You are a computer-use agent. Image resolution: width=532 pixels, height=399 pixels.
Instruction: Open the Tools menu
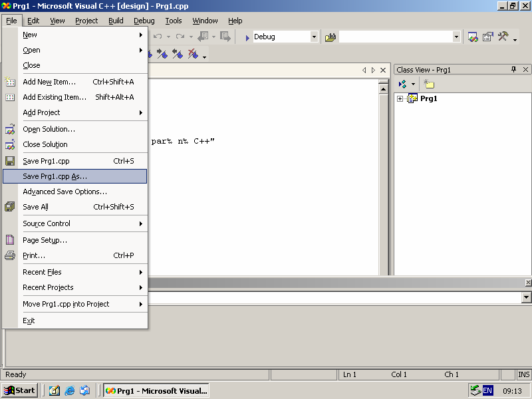(x=174, y=21)
